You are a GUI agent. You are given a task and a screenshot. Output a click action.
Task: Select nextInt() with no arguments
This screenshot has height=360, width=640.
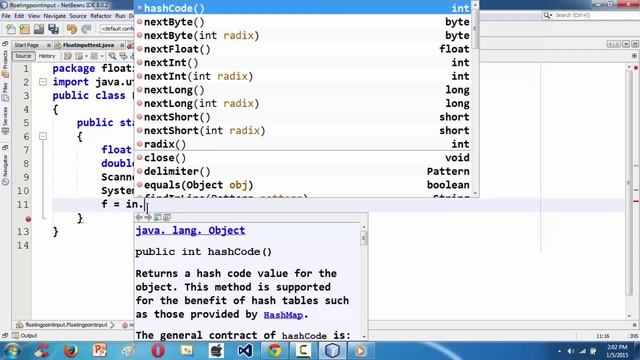pyautogui.click(x=303, y=62)
